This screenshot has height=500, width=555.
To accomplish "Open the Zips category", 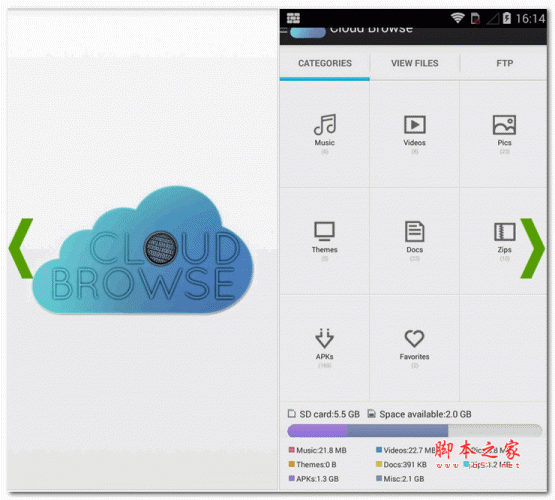I will (504, 241).
